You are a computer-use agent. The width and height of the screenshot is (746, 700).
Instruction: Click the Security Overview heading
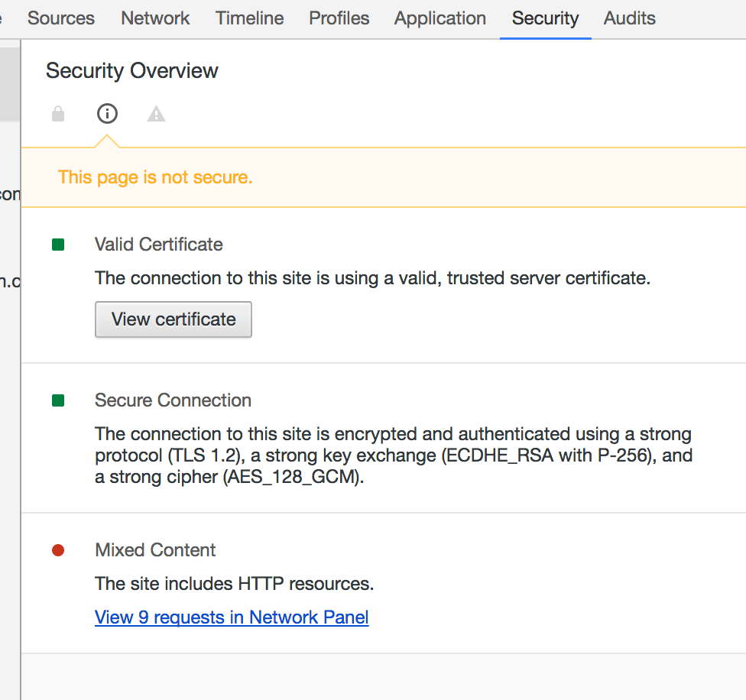pos(132,71)
